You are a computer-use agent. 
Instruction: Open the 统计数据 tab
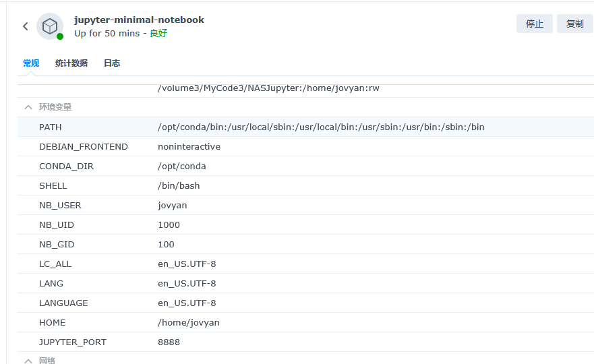pyautogui.click(x=71, y=63)
